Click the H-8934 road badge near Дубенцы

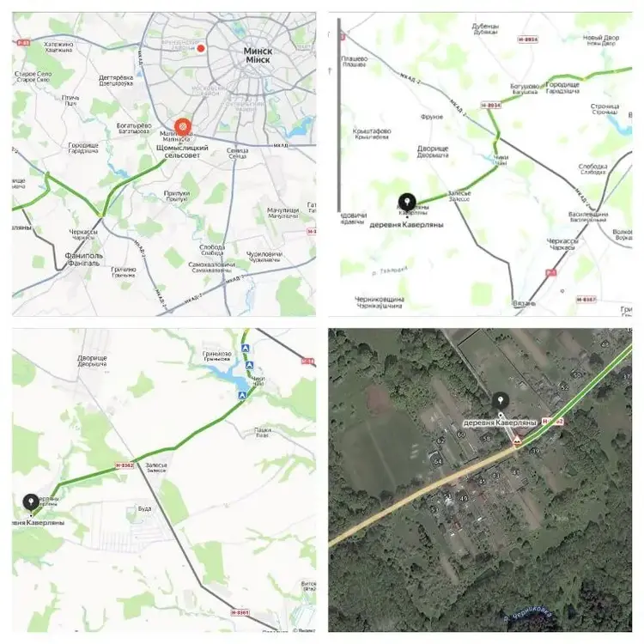coord(528,39)
